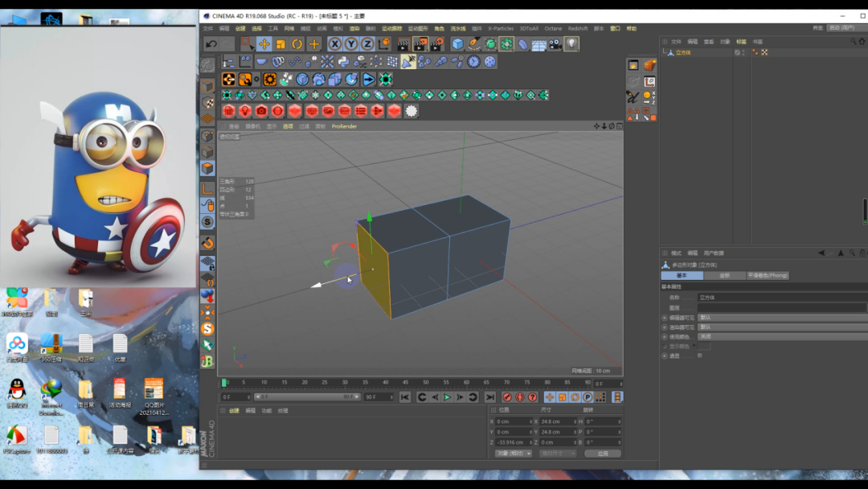
Task: Click the Texture mode checker-cube icon
Action: click(207, 103)
